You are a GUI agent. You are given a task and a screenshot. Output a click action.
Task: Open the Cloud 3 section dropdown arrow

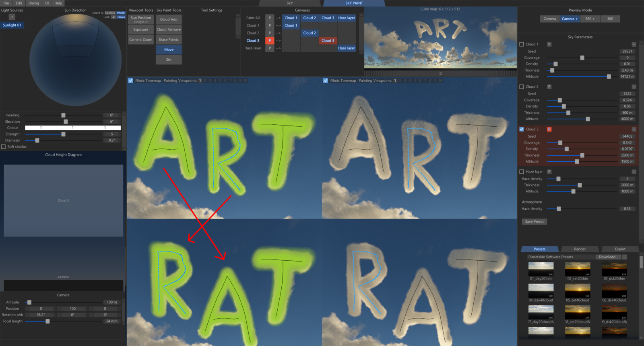pos(634,129)
